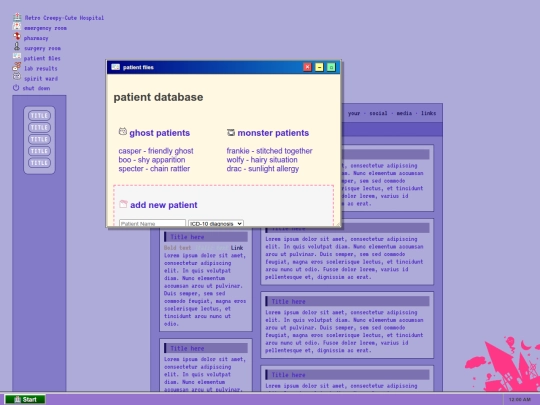Click the monster icon beside monster patients
This screenshot has height=405, width=540.
pos(231,132)
